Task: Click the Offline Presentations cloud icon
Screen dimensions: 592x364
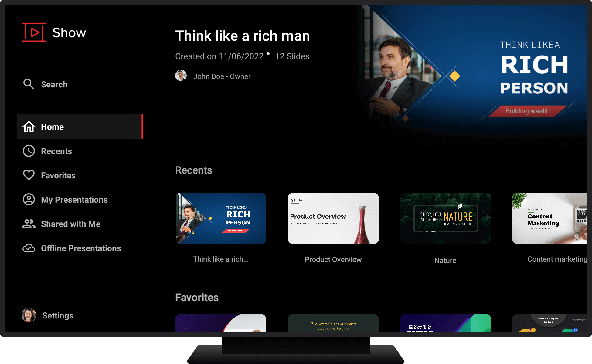Action: coord(29,248)
